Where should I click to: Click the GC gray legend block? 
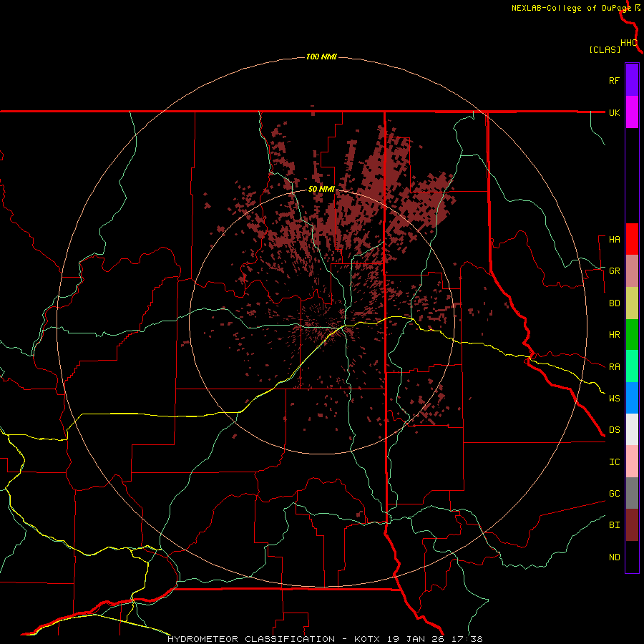click(632, 493)
